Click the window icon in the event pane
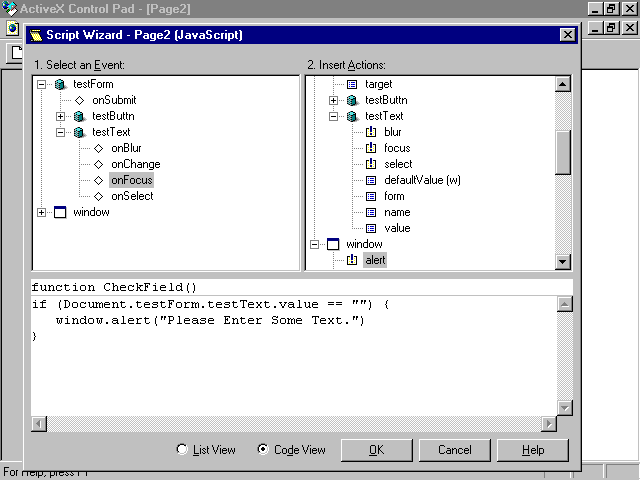640x480 pixels. [x=59, y=212]
